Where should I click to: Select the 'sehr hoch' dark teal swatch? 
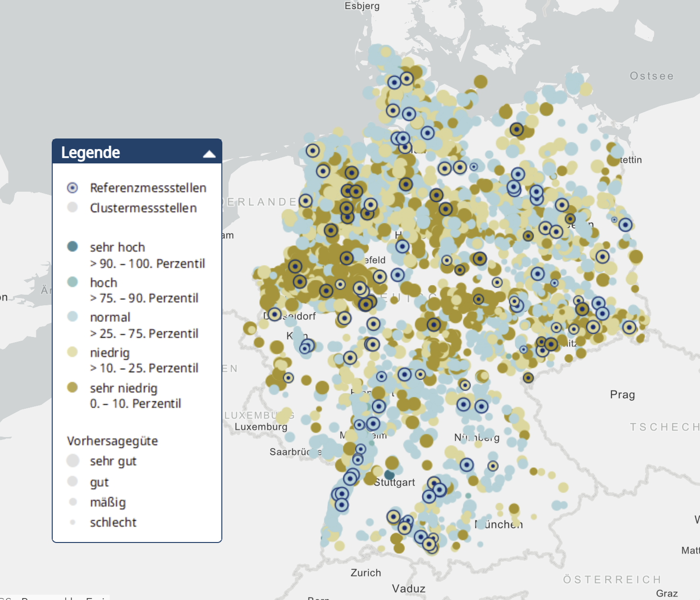pos(72,247)
